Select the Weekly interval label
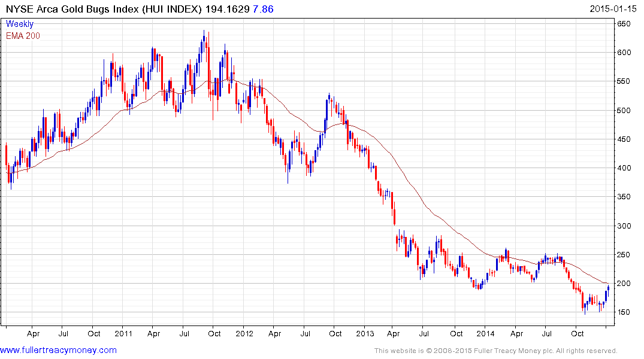Screen dimensions: 644x359 click(20, 24)
